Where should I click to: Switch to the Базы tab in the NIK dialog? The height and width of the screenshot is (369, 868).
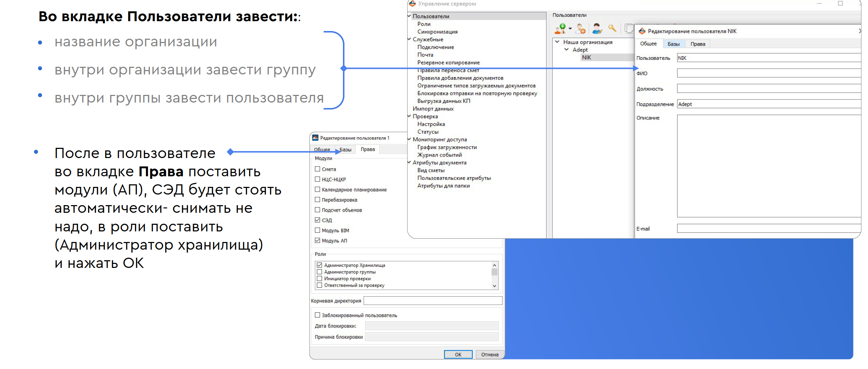pos(674,44)
